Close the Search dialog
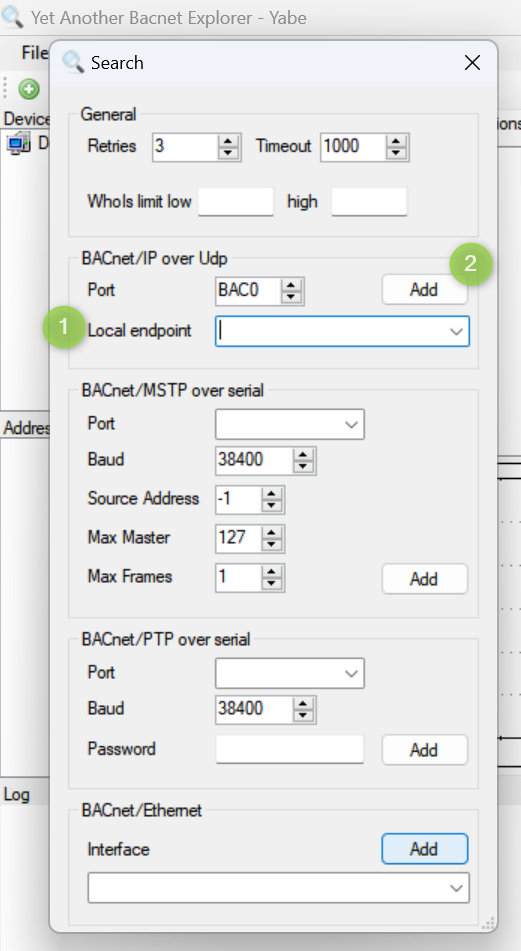Screen dimensions: 521x951 [472, 62]
